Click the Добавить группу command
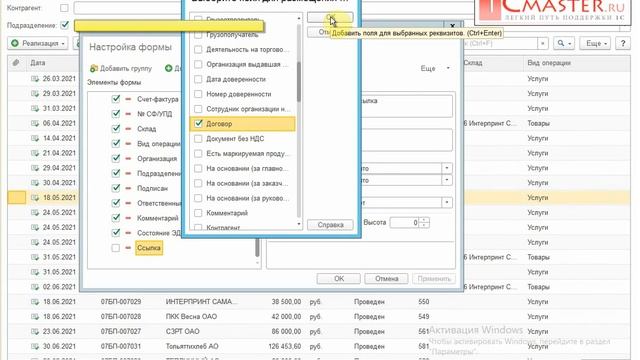The height and width of the screenshot is (360, 640). (x=121, y=68)
